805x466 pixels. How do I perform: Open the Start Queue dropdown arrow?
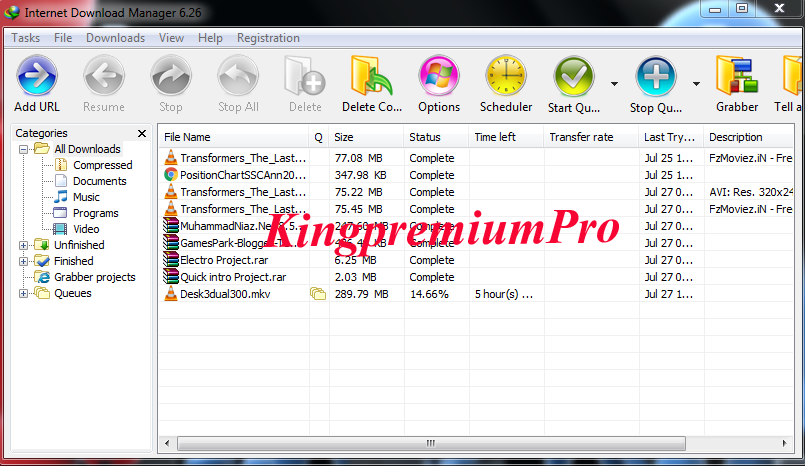click(x=614, y=84)
